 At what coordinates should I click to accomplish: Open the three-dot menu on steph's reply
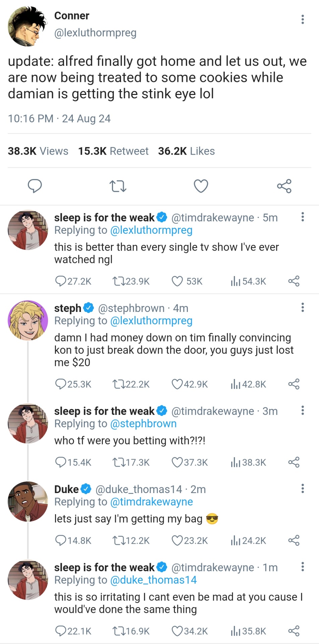pos(303,307)
